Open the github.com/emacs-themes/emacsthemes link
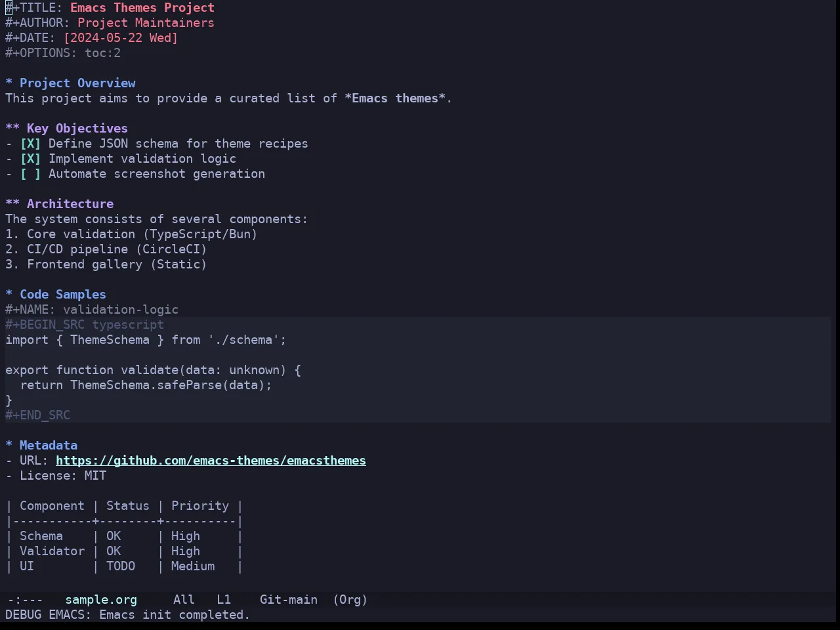The height and width of the screenshot is (630, 840). pyautogui.click(x=211, y=461)
